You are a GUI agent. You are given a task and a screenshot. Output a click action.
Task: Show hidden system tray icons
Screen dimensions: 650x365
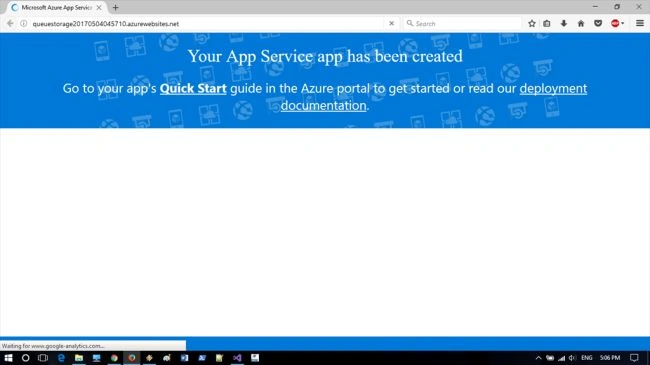pos(538,358)
